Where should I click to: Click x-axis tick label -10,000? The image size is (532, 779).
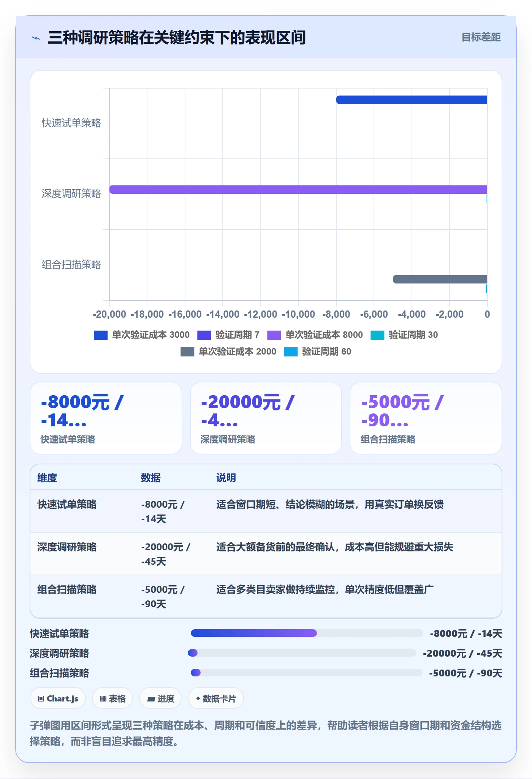coord(298,314)
